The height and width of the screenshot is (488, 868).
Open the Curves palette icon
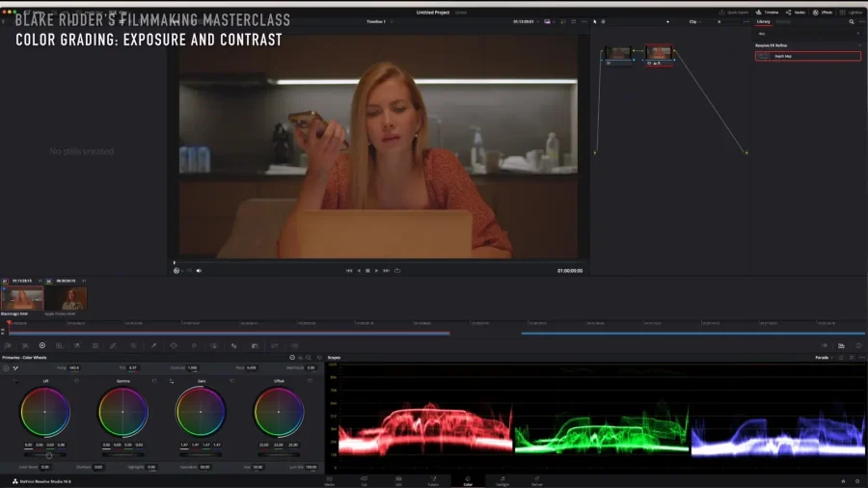click(113, 346)
